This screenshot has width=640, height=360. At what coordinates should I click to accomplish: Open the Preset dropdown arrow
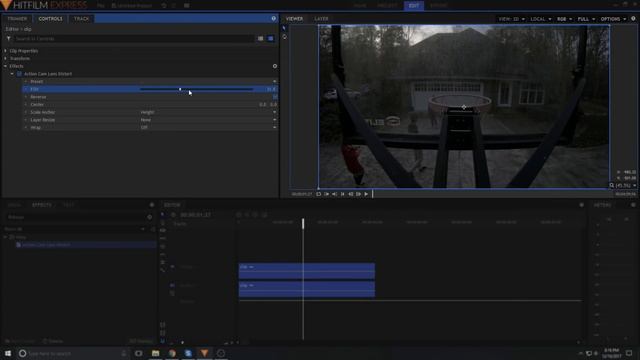pyautogui.click(x=274, y=82)
